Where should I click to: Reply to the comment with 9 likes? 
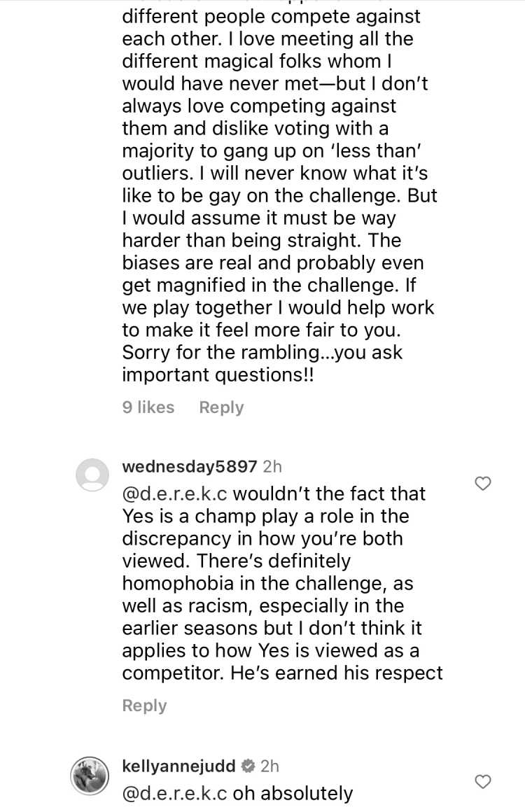click(221, 407)
